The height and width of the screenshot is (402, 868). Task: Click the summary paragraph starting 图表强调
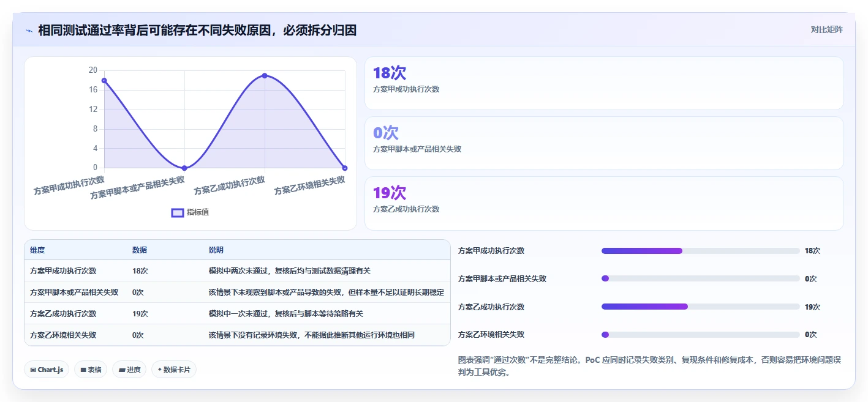(x=649, y=366)
